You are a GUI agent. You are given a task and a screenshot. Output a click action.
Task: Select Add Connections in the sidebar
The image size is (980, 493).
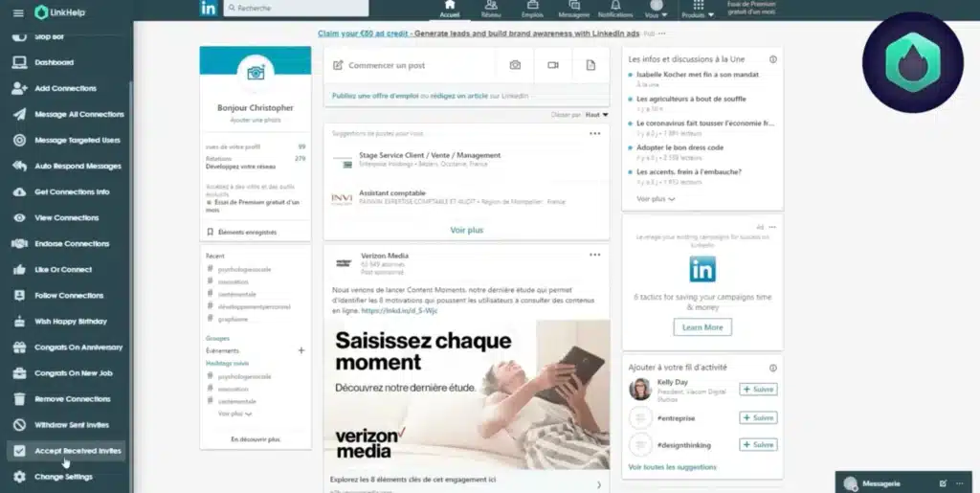[65, 88]
